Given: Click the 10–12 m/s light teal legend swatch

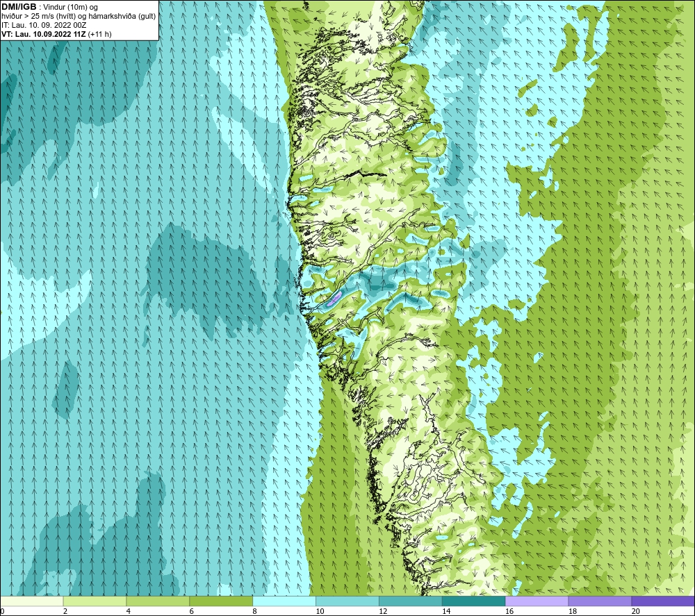Looking at the screenshot, I should (347, 601).
